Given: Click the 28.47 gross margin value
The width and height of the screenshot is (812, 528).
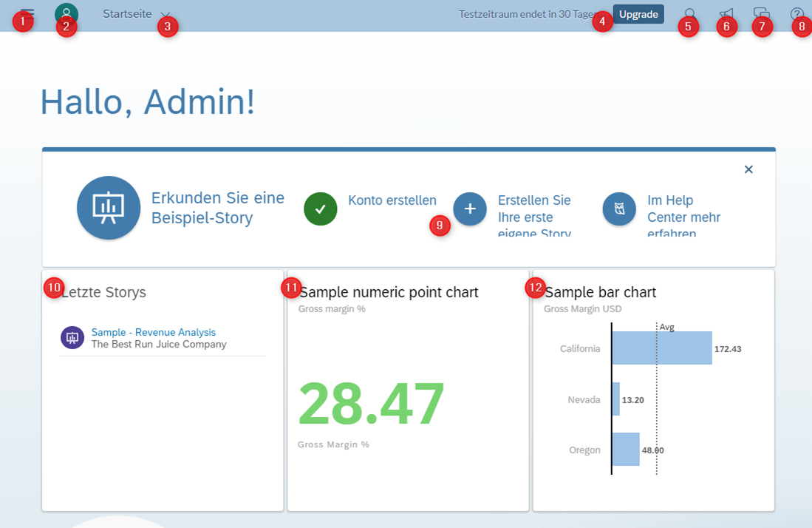Looking at the screenshot, I should (x=372, y=404).
